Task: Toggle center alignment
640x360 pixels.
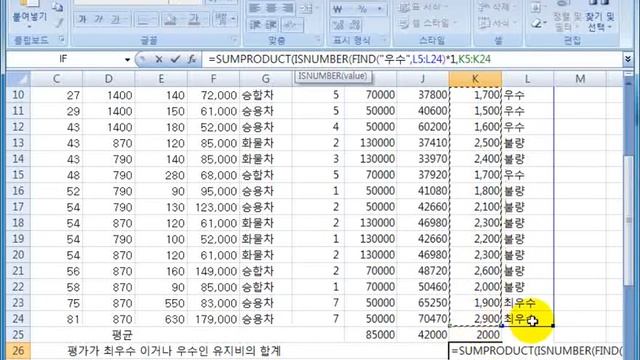Action: click(271, 8)
